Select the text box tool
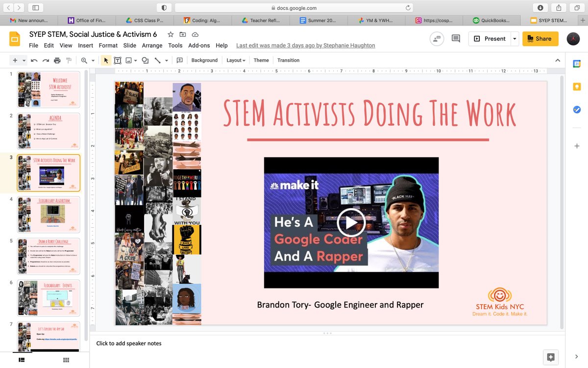Screen dimensions: 588x368 pyautogui.click(x=118, y=60)
